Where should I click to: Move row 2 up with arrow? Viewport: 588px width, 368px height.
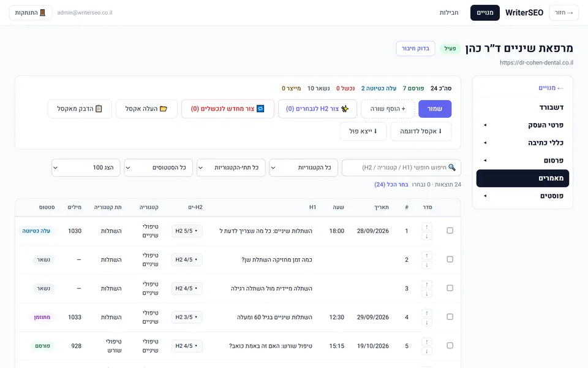coord(427,256)
